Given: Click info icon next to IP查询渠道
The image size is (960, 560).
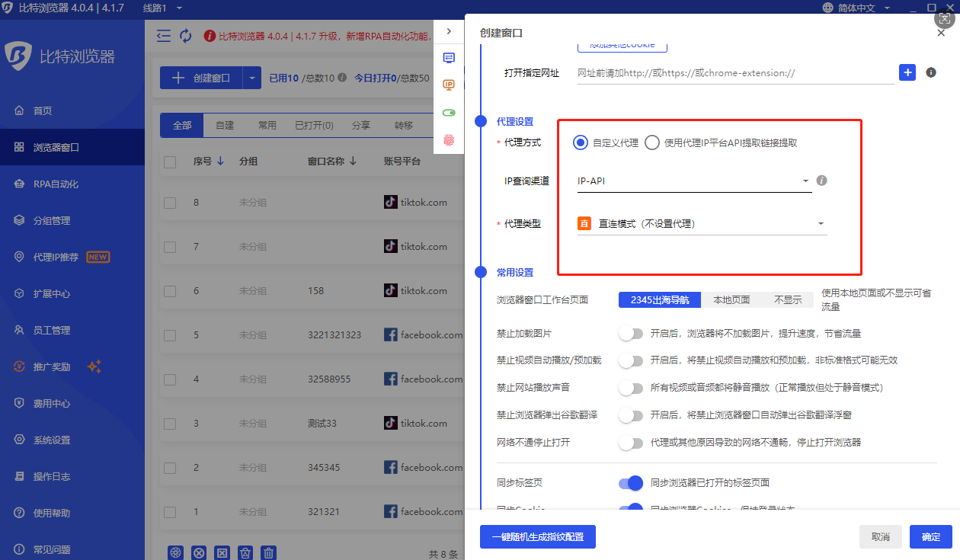Looking at the screenshot, I should coord(821,181).
